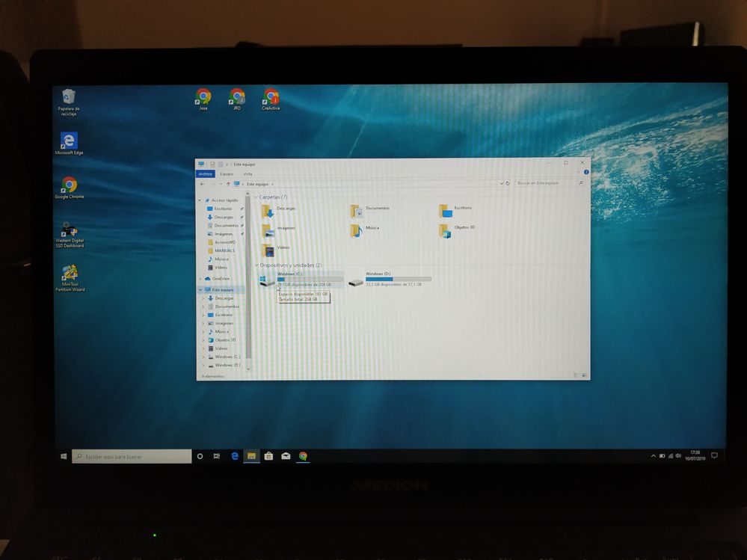
Task: Expand OneDrive in the navigation pane
Action: point(200,279)
